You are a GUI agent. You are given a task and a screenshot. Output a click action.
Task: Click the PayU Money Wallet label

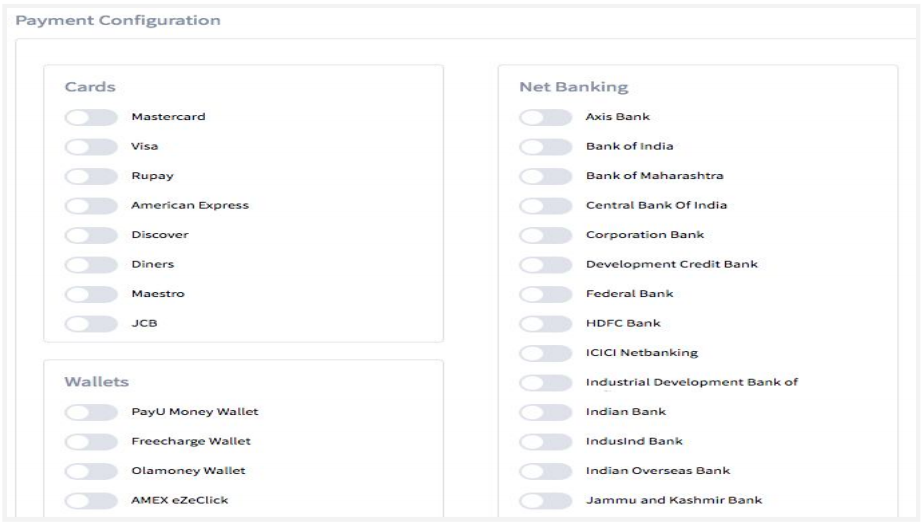[x=195, y=411]
